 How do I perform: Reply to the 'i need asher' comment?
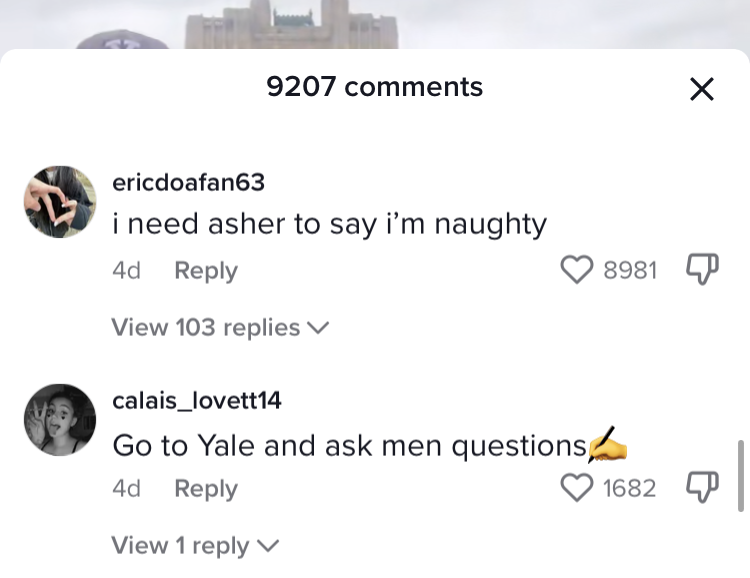206,271
